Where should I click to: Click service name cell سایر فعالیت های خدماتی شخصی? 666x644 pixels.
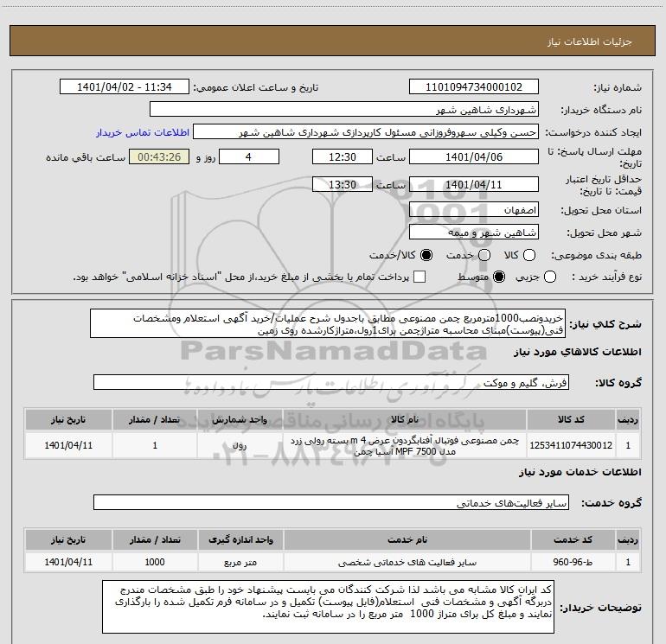coord(407,562)
